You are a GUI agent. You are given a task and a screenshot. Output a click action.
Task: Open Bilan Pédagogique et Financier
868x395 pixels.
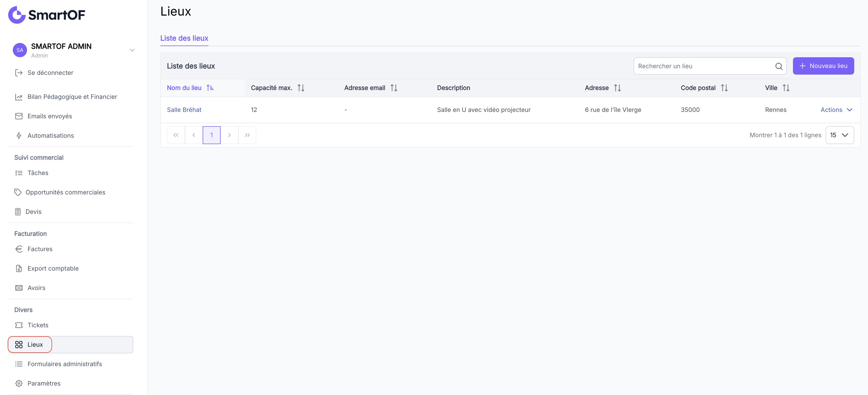pyautogui.click(x=72, y=97)
